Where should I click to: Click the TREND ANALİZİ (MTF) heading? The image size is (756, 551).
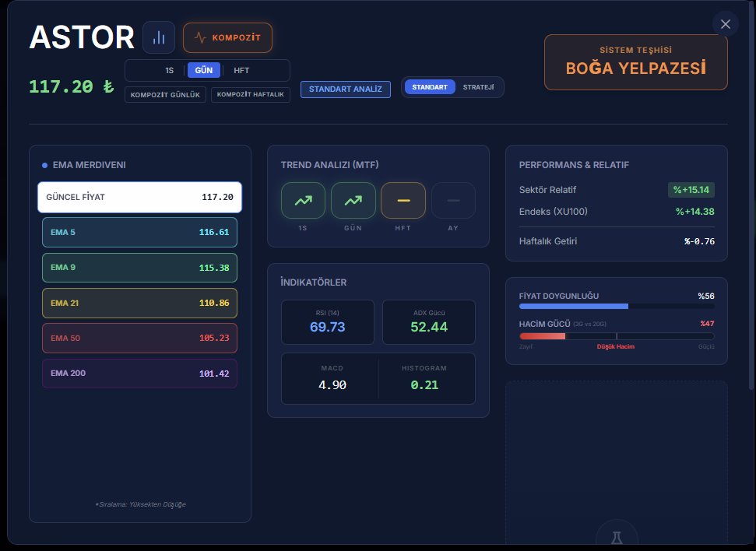pos(330,165)
